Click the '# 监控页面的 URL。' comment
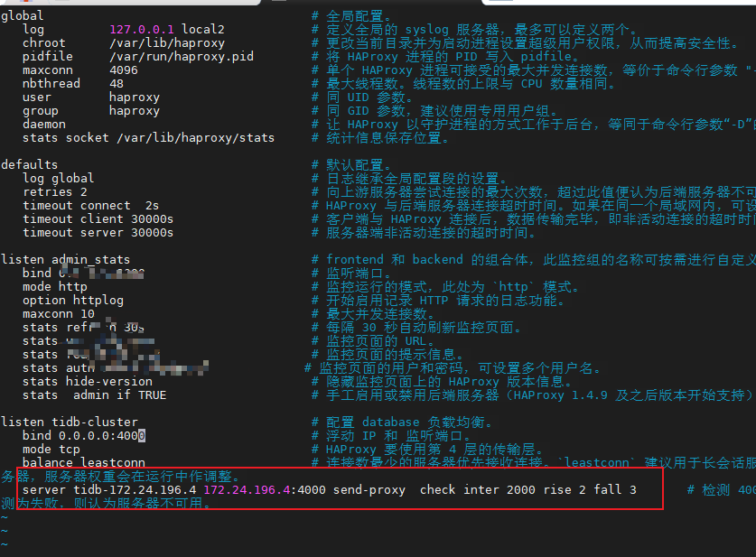756x557 pixels. point(373,341)
